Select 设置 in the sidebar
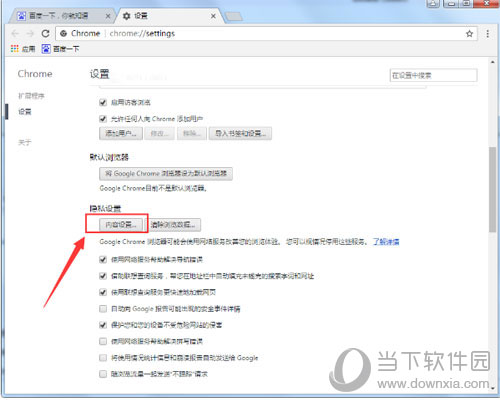Screen dimensions: 500x402 pos(25,112)
